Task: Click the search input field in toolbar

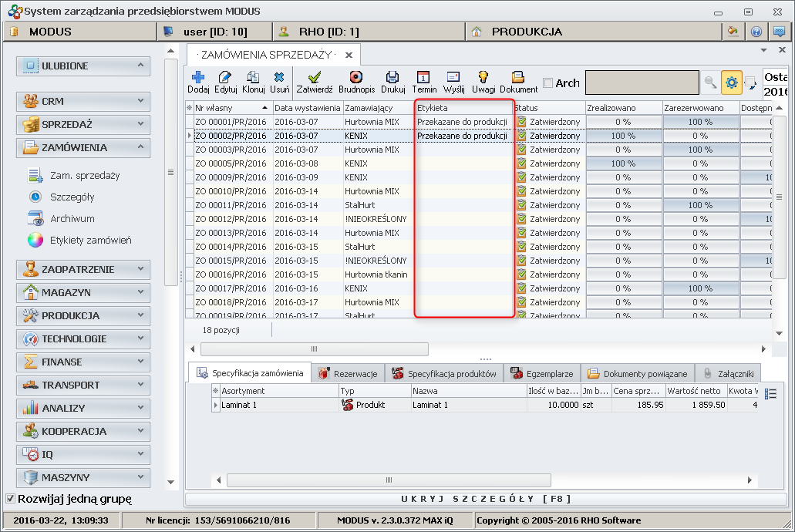Action: point(642,82)
